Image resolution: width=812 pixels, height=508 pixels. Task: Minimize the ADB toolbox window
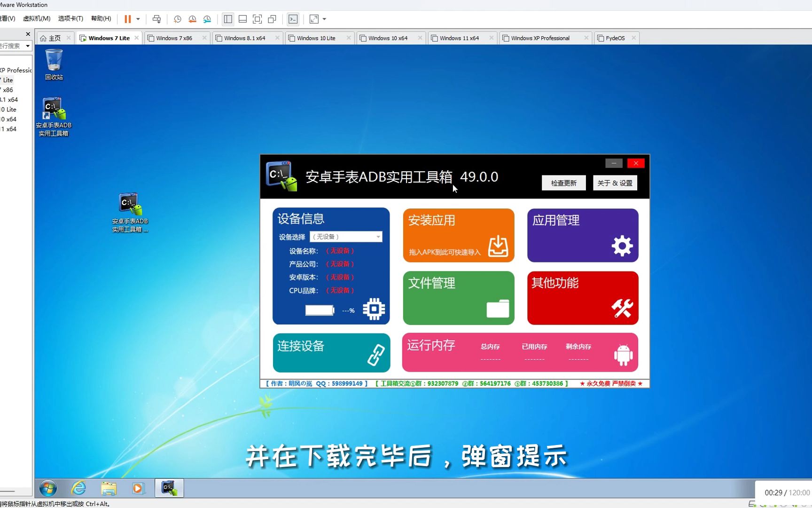[614, 163]
